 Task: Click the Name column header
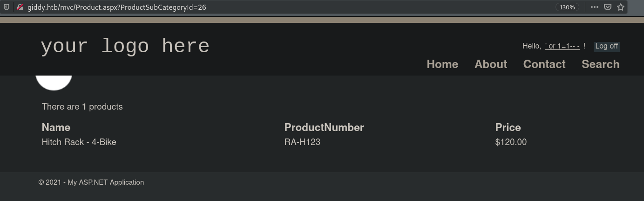[x=56, y=127]
